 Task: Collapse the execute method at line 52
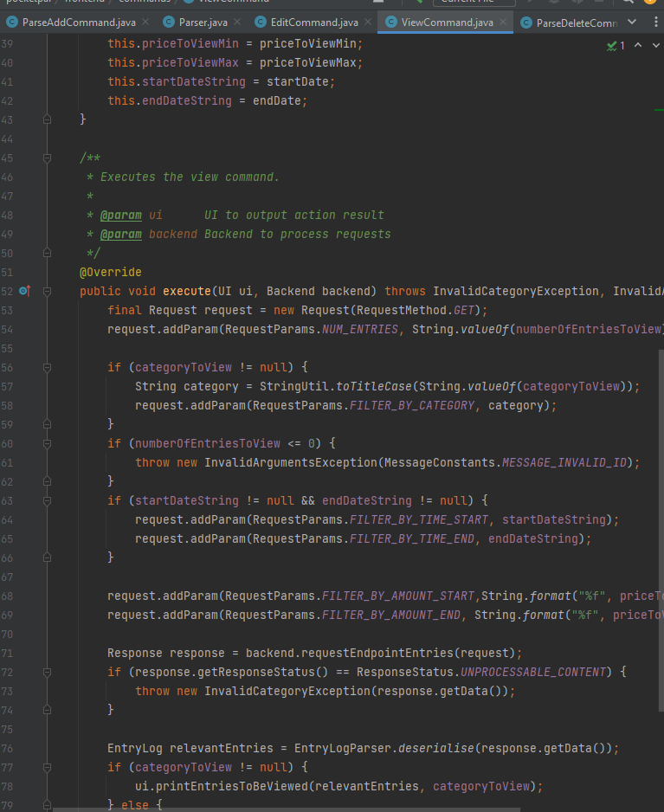[x=47, y=291]
